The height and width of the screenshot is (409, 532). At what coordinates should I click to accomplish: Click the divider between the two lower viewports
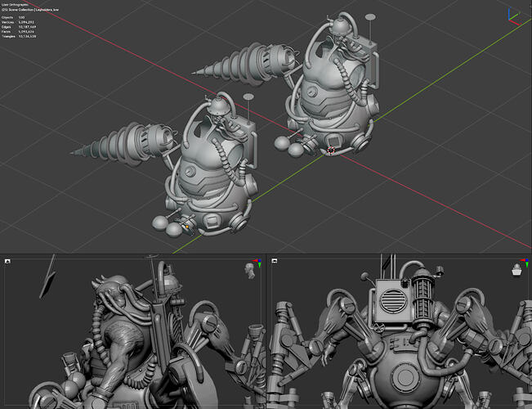point(268,331)
